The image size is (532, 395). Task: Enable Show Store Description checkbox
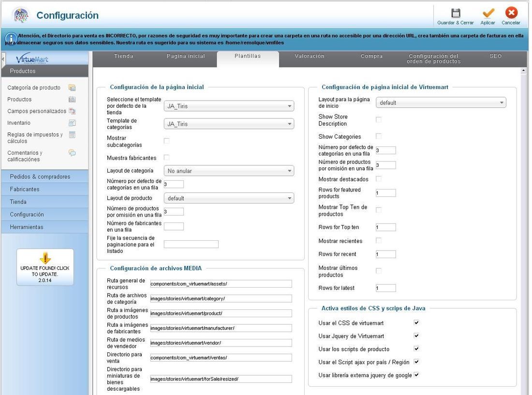(x=379, y=120)
